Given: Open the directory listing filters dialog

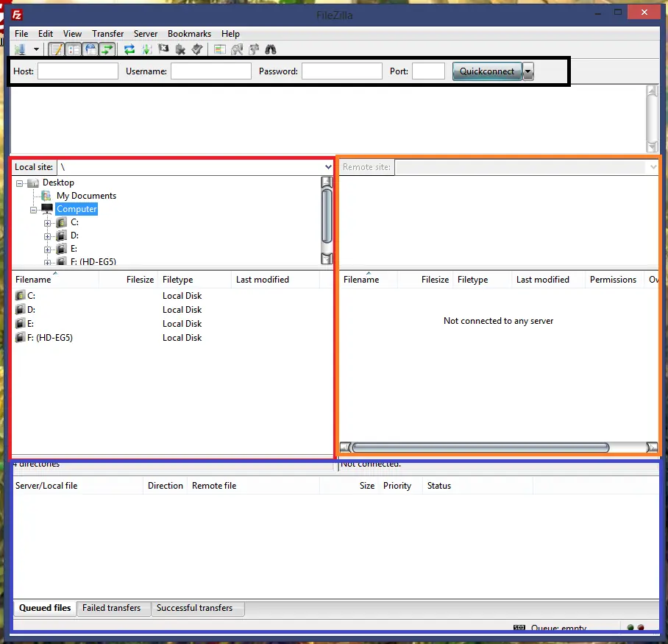Looking at the screenshot, I should click(220, 49).
